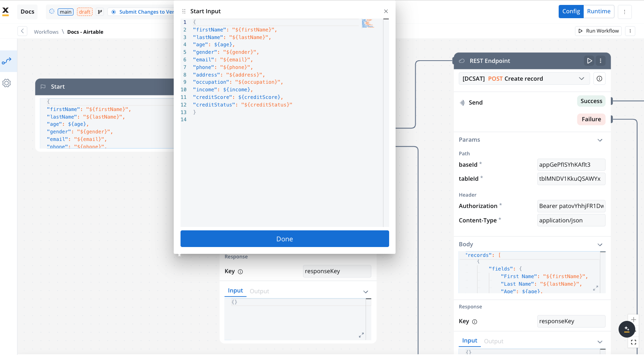Select Input tab in REST Endpoint
Screen dimensions: 644x355
(x=470, y=341)
